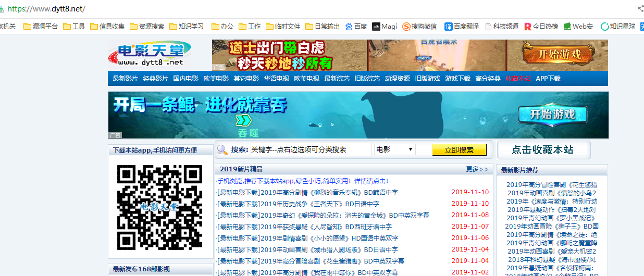Click 点击收藏本站 button
The height and width of the screenshot is (276, 644).
tap(543, 150)
